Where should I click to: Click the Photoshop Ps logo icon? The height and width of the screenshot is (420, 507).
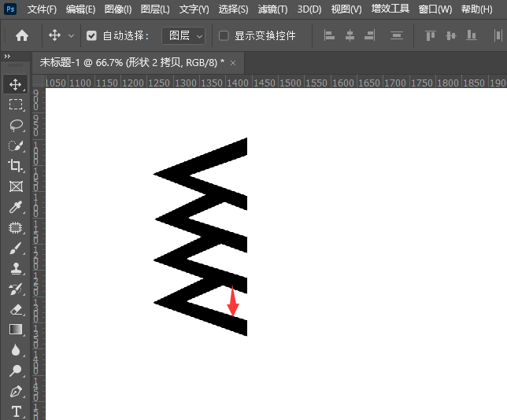(x=10, y=9)
